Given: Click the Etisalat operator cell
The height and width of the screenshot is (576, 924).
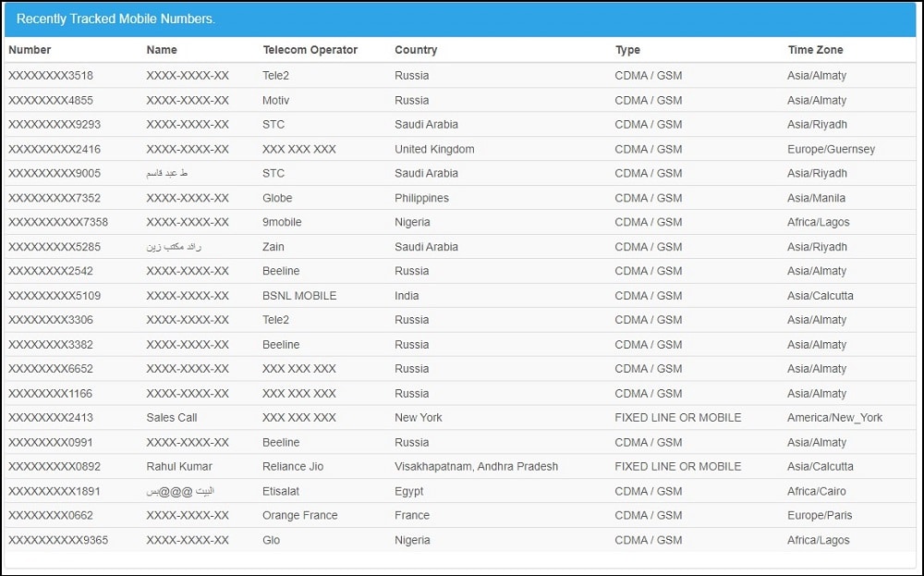Looking at the screenshot, I should tap(281, 491).
